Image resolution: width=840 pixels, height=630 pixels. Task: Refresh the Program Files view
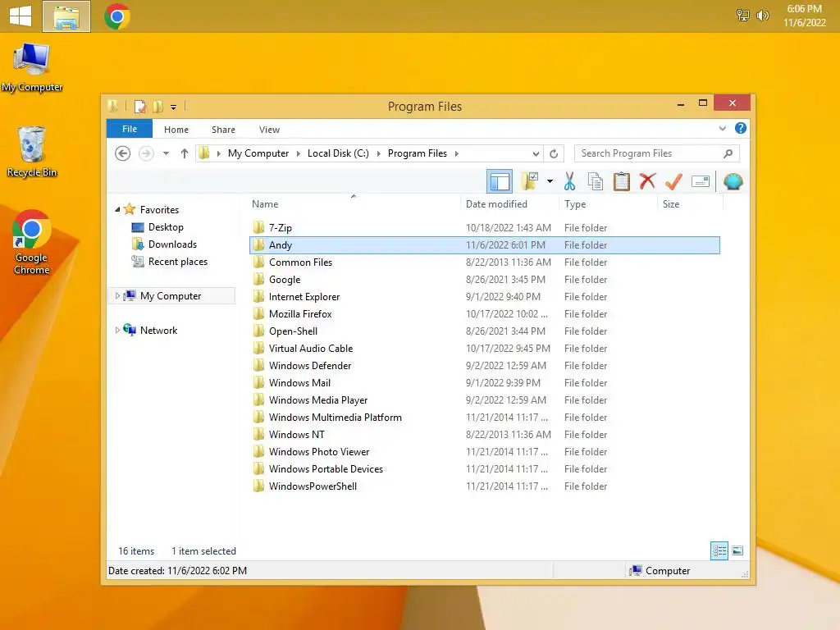point(554,153)
